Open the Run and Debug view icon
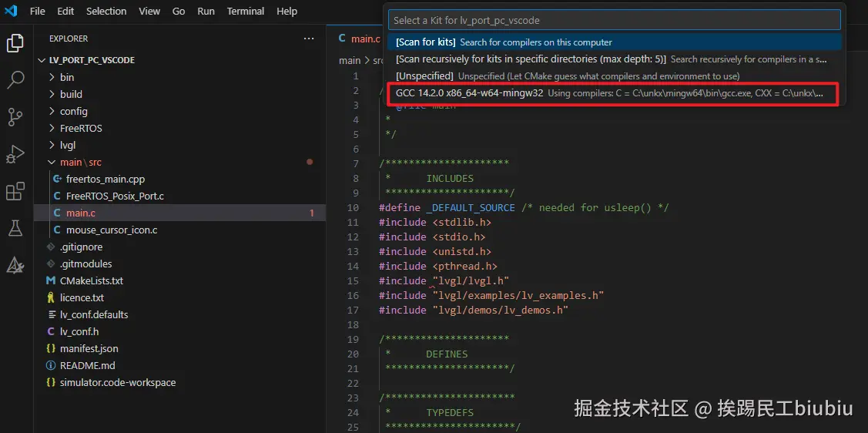The height and width of the screenshot is (433, 868). point(15,155)
